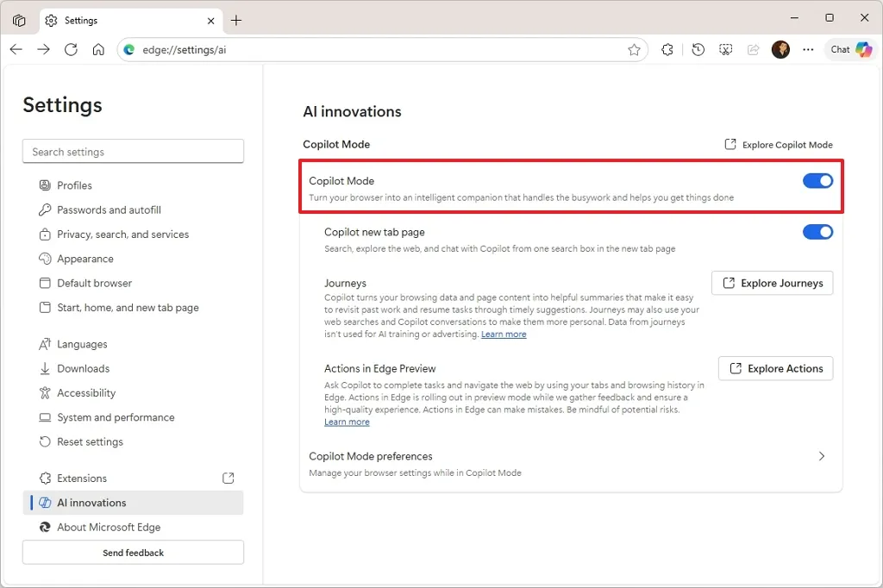Screen dimensions: 883x588
Task: Open the browser profile avatar
Action: (780, 49)
